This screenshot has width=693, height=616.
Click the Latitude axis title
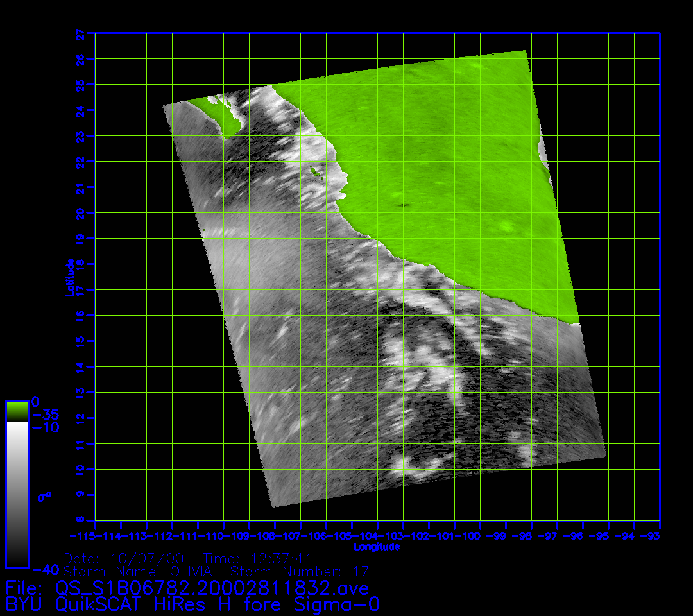tap(70, 277)
